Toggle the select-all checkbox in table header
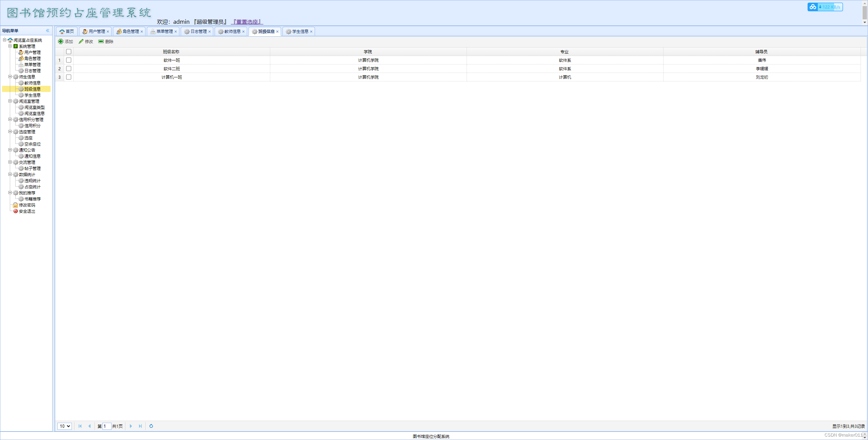 (x=68, y=52)
